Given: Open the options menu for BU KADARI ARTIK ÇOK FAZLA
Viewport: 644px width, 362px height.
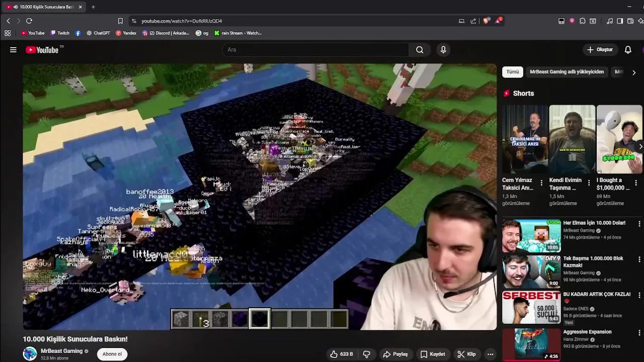Looking at the screenshot, I should point(639,295).
